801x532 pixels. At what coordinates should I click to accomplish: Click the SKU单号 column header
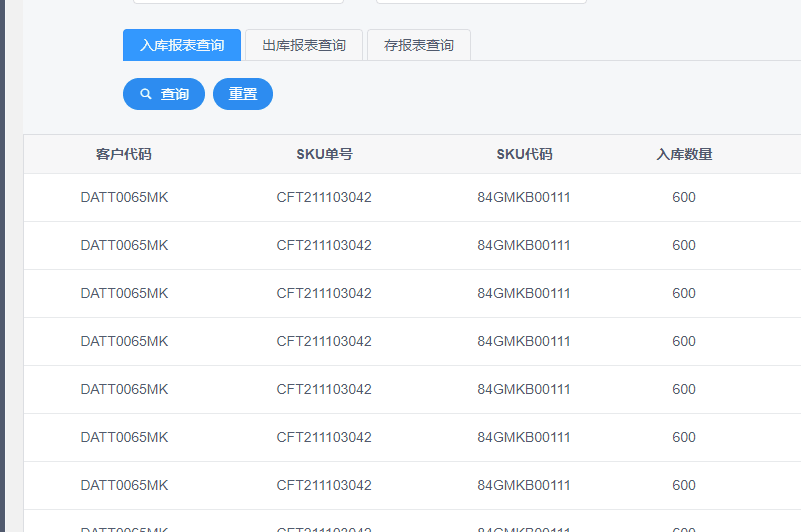(x=324, y=154)
